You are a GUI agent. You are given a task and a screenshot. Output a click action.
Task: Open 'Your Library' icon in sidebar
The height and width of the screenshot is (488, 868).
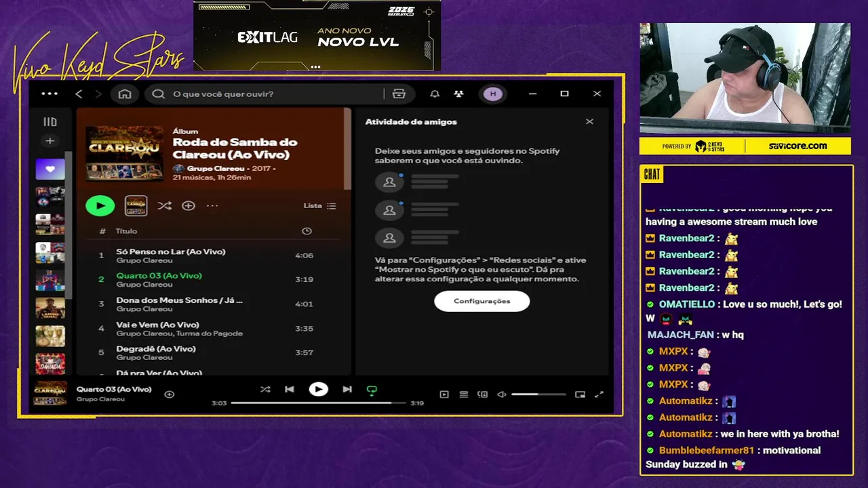click(50, 122)
